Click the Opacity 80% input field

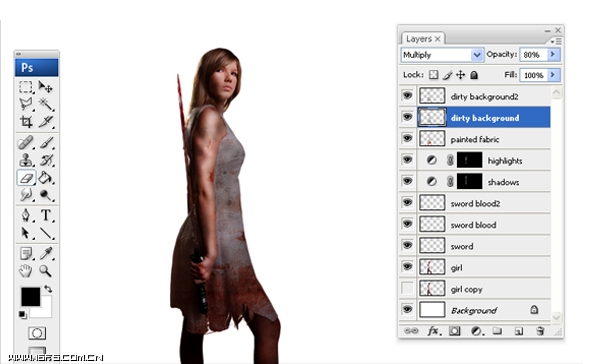534,55
